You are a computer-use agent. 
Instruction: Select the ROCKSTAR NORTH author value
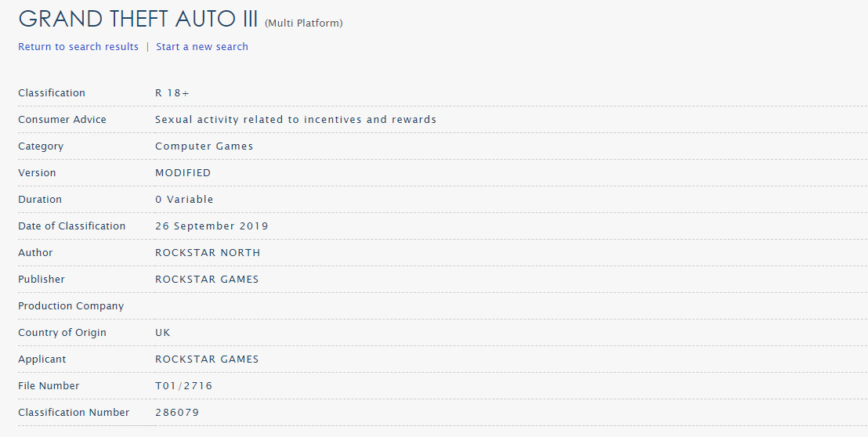208,252
